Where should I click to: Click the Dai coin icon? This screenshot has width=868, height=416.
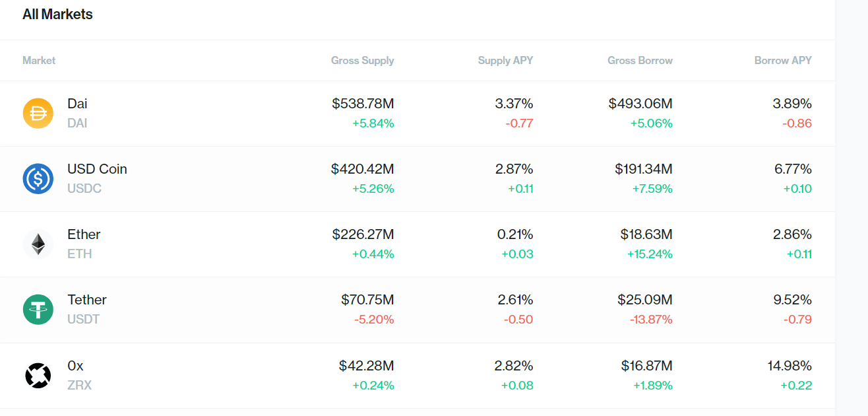click(x=38, y=113)
